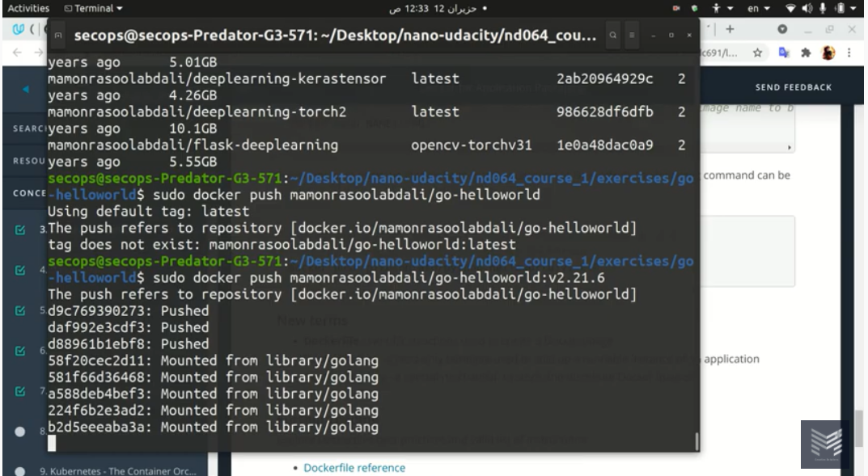The width and height of the screenshot is (868, 476).
Task: Click the 'tag does not exist' error line
Action: pyautogui.click(x=282, y=244)
